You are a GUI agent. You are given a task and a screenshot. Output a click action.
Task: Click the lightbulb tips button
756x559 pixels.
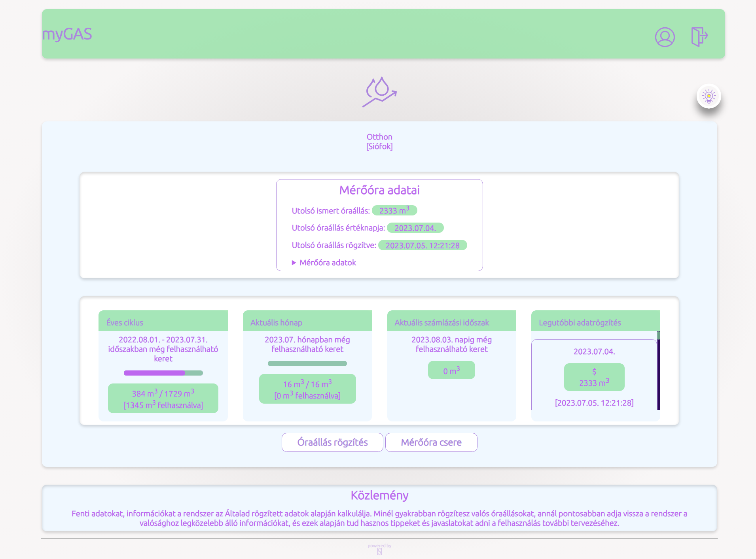[x=709, y=96]
